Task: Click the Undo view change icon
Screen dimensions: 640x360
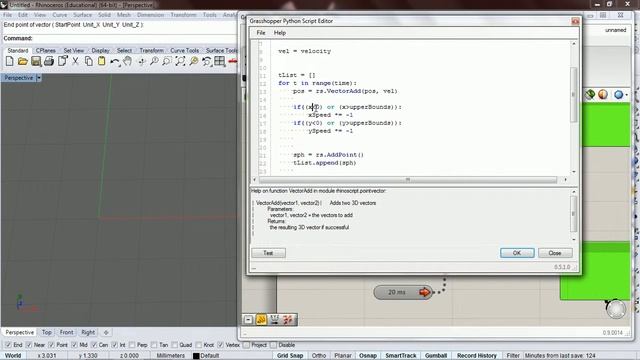Action: pyautogui.click(x=207, y=61)
